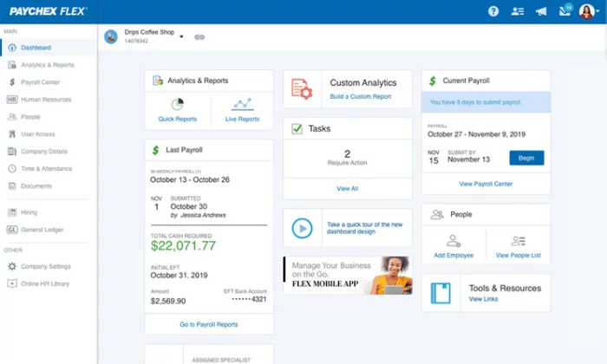The image size is (607, 364).
Task: Click the Analytics & Reports card header icon
Action: tap(158, 81)
